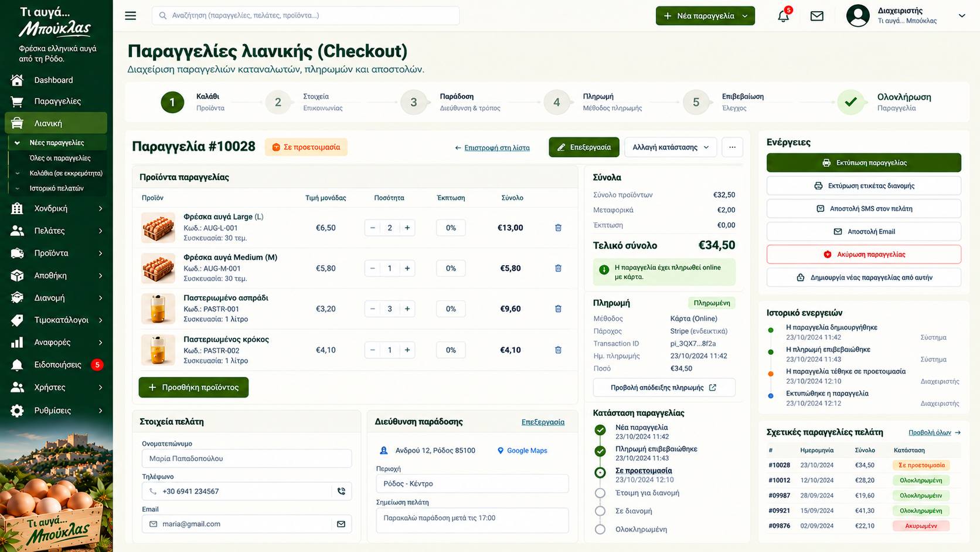Select Όλες οι παραγγελίες submenu item
This screenshot has width=980, height=552.
[x=60, y=158]
